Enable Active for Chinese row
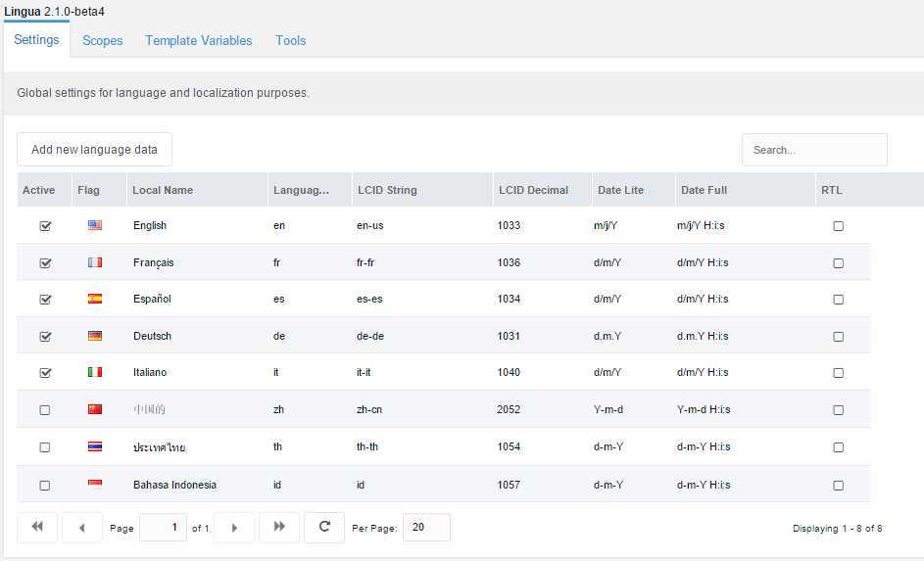This screenshot has width=924, height=561. click(45, 409)
